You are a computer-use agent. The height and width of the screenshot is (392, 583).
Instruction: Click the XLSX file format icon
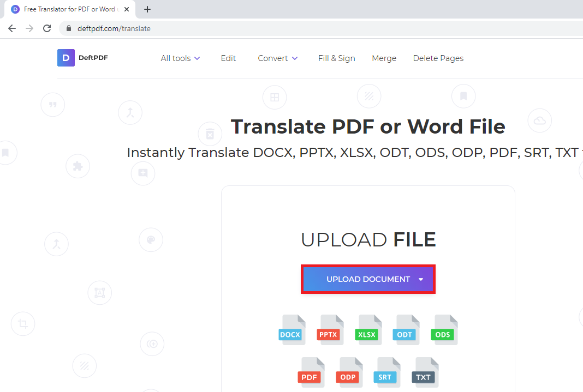pos(367,330)
